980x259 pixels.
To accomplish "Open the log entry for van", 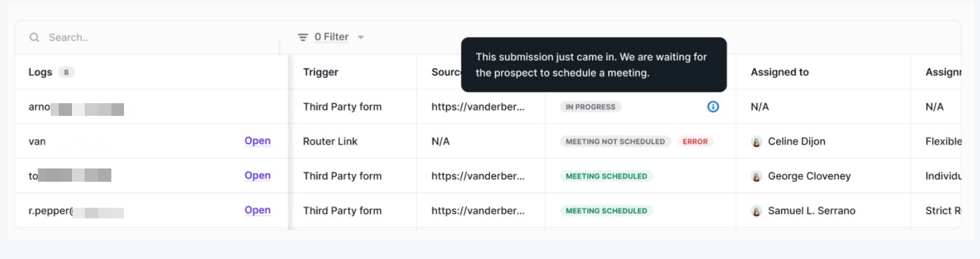I will (x=257, y=141).
